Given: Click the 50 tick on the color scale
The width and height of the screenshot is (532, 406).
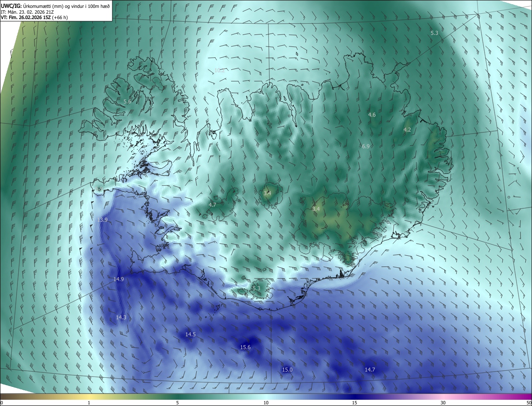Looking at the screenshot, I should coord(529,403).
